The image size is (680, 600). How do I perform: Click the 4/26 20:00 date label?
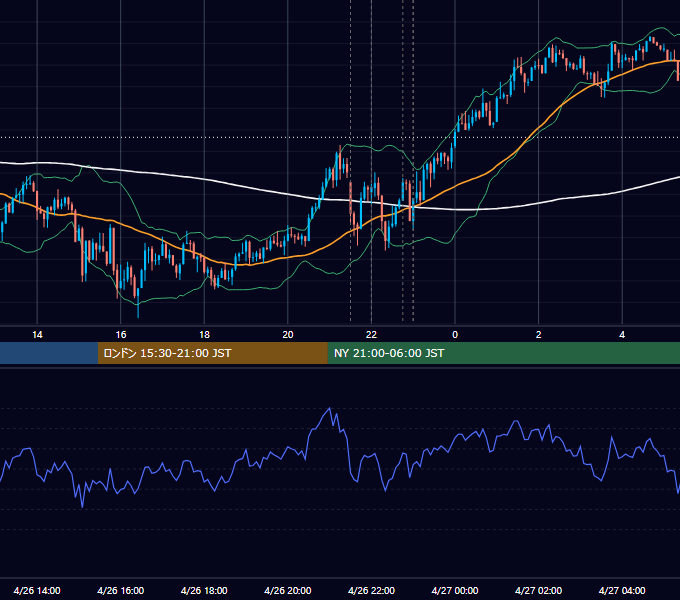288,590
